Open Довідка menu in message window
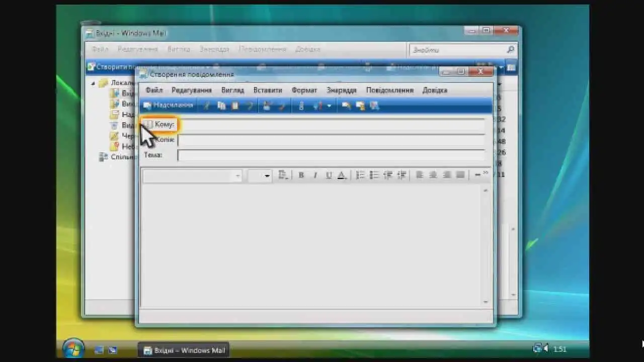This screenshot has width=644, height=362. pos(435,90)
